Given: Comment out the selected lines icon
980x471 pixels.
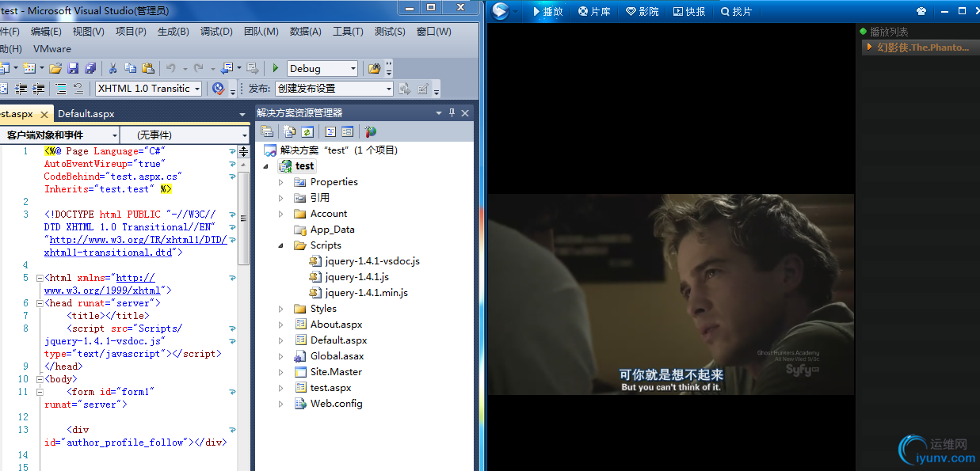Looking at the screenshot, I should (61, 89).
